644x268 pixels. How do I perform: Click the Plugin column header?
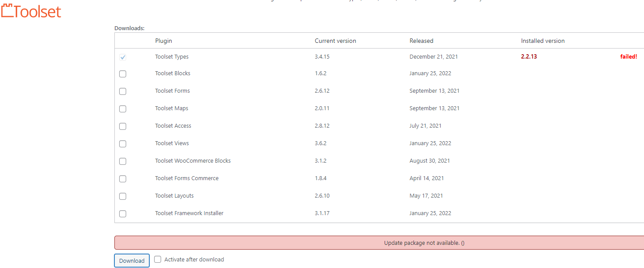tap(163, 41)
